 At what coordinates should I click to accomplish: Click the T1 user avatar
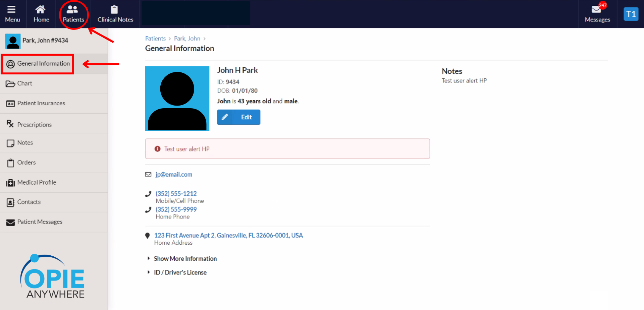coord(631,14)
